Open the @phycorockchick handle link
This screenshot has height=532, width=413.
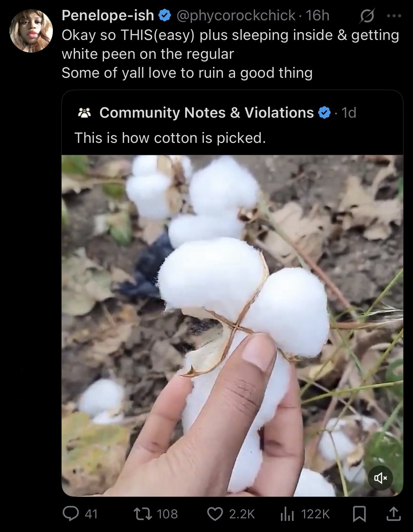[x=236, y=15]
